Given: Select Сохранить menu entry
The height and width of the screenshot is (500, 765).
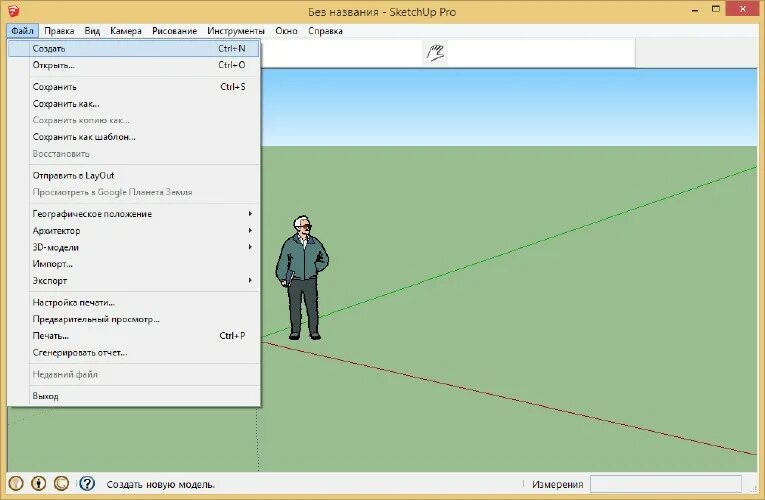Looking at the screenshot, I should pyautogui.click(x=134, y=87).
